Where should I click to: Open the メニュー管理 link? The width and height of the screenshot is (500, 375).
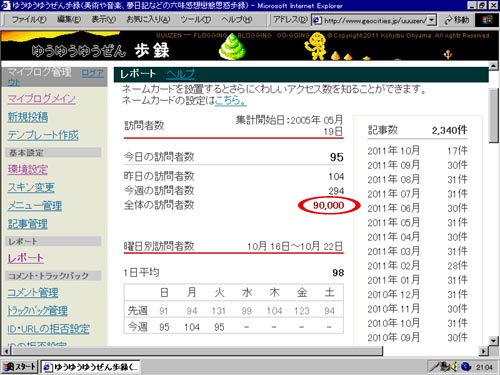[x=35, y=206]
